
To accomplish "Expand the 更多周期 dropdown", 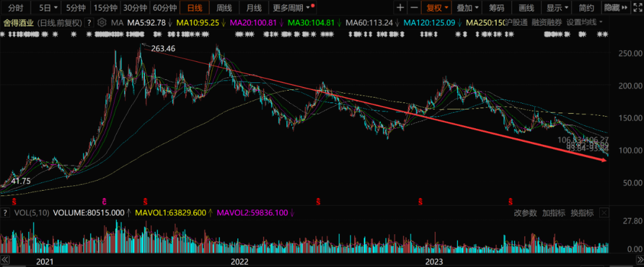I will 292,7.
